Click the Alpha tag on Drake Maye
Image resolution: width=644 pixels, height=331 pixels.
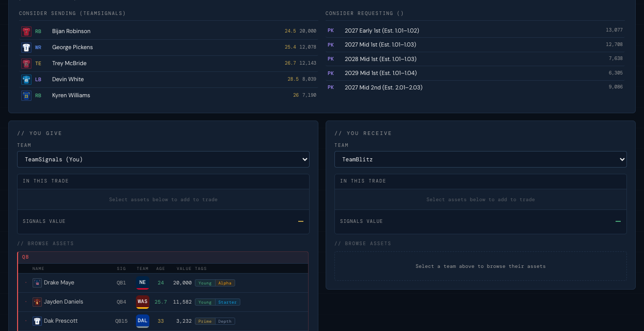(x=225, y=283)
